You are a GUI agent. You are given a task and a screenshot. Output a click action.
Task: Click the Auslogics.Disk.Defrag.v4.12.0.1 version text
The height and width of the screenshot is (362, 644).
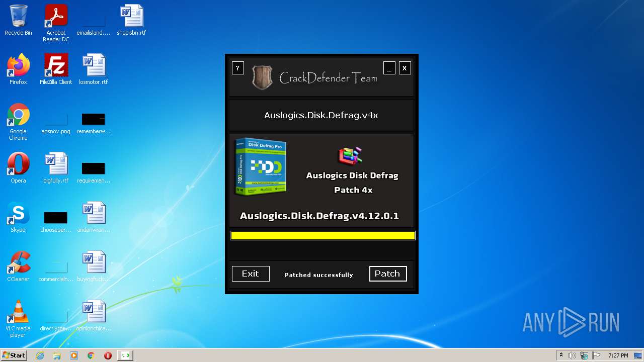319,216
